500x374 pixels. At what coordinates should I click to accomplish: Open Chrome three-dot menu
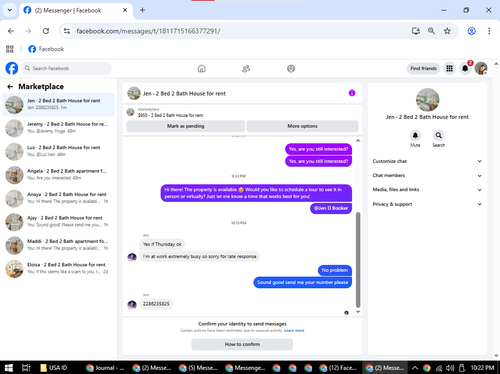tap(489, 31)
